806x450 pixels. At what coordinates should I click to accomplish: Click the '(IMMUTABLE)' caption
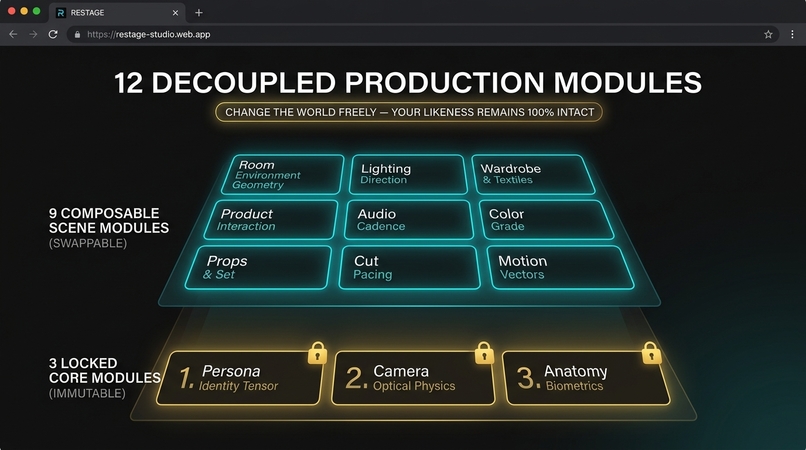(87, 393)
